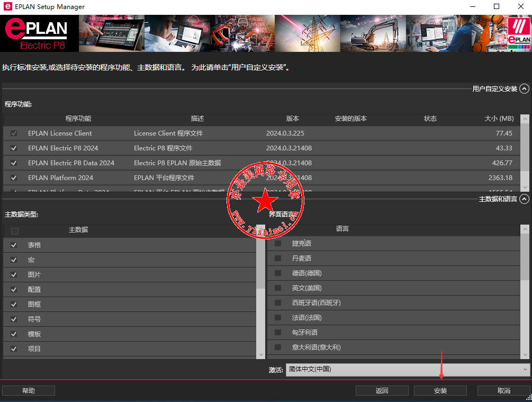
Task: Click the language list scroll-down arrow
Action: 525,355
